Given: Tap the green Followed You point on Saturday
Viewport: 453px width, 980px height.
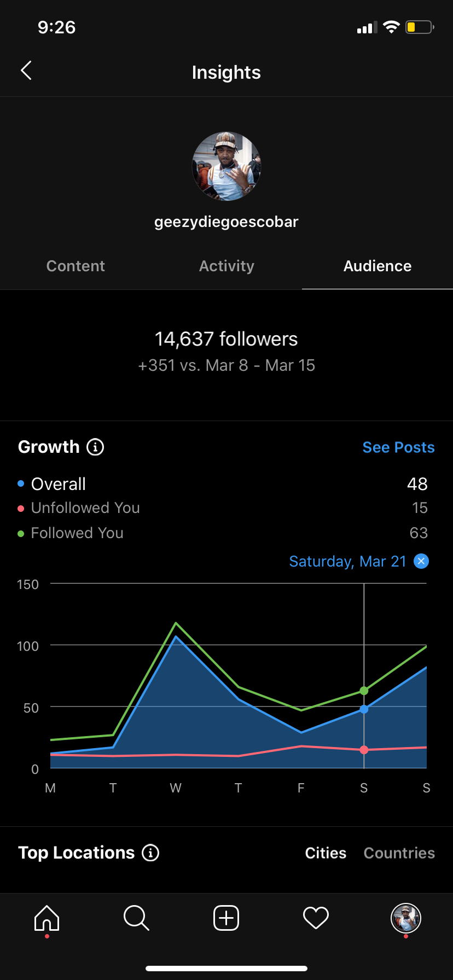Looking at the screenshot, I should click(364, 691).
